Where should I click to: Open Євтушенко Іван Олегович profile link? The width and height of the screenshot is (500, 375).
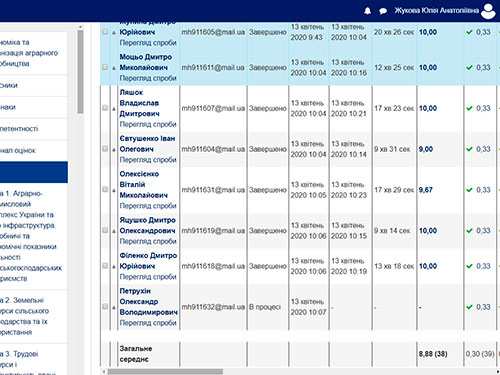click(147, 144)
